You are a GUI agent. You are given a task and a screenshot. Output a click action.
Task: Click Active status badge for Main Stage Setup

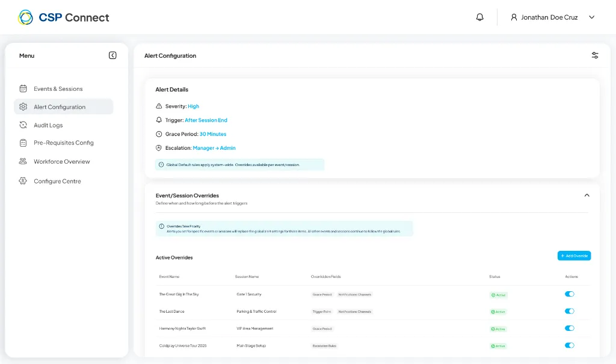tap(498, 346)
